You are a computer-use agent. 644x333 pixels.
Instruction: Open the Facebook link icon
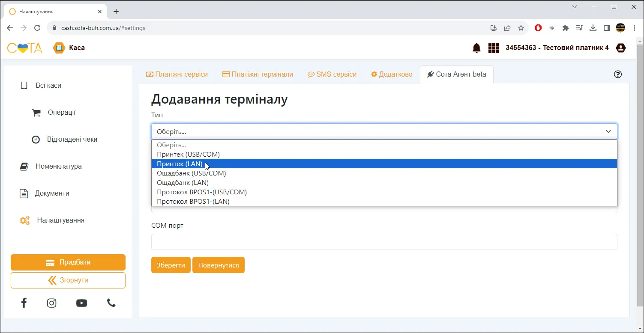point(24,303)
